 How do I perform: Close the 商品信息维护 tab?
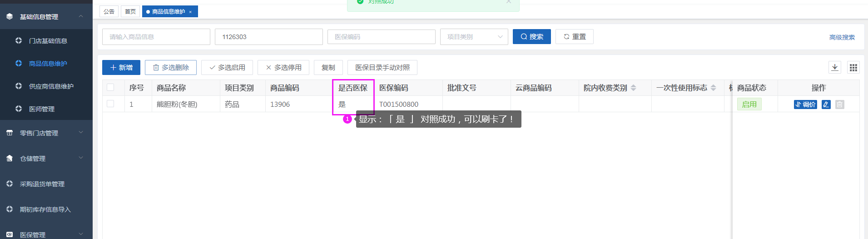click(190, 12)
